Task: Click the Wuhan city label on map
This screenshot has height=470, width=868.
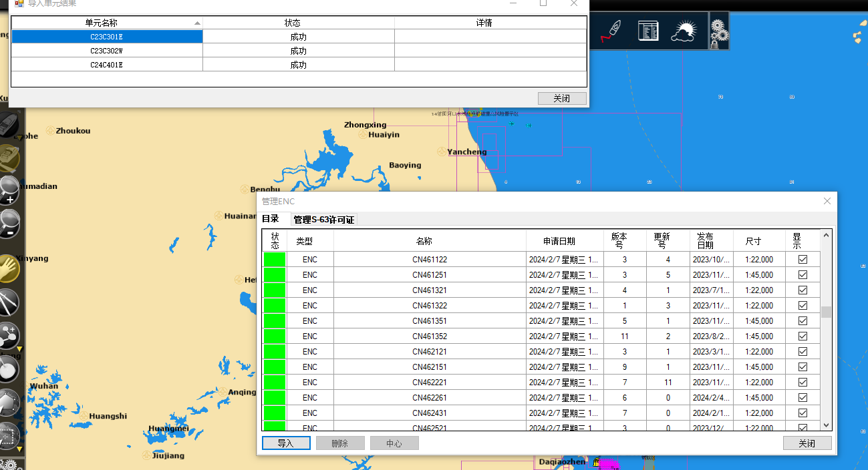Action: [x=44, y=386]
